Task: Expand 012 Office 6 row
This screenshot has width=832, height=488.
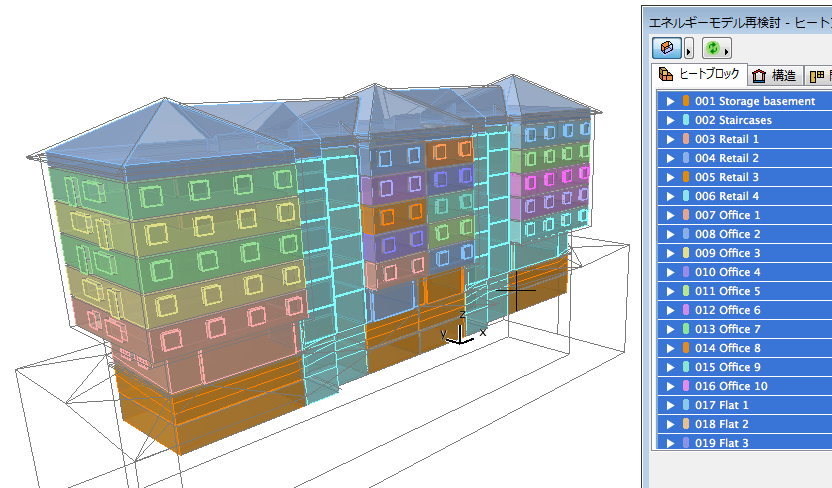Action: (x=670, y=310)
